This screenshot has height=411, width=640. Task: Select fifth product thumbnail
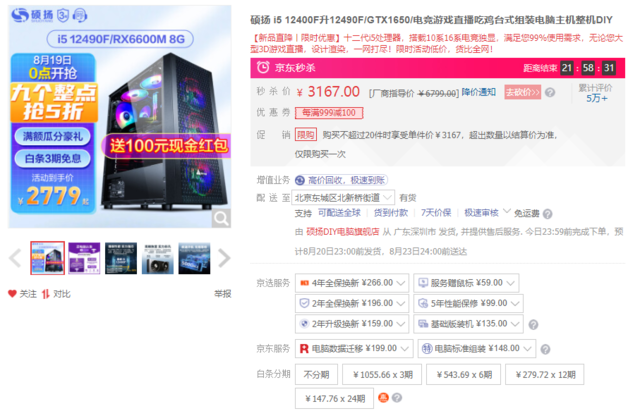point(194,258)
